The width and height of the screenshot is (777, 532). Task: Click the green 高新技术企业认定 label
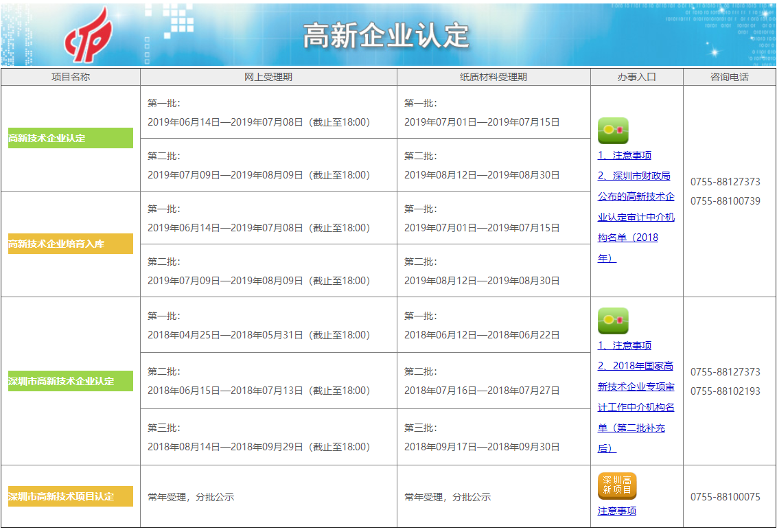coord(71,139)
